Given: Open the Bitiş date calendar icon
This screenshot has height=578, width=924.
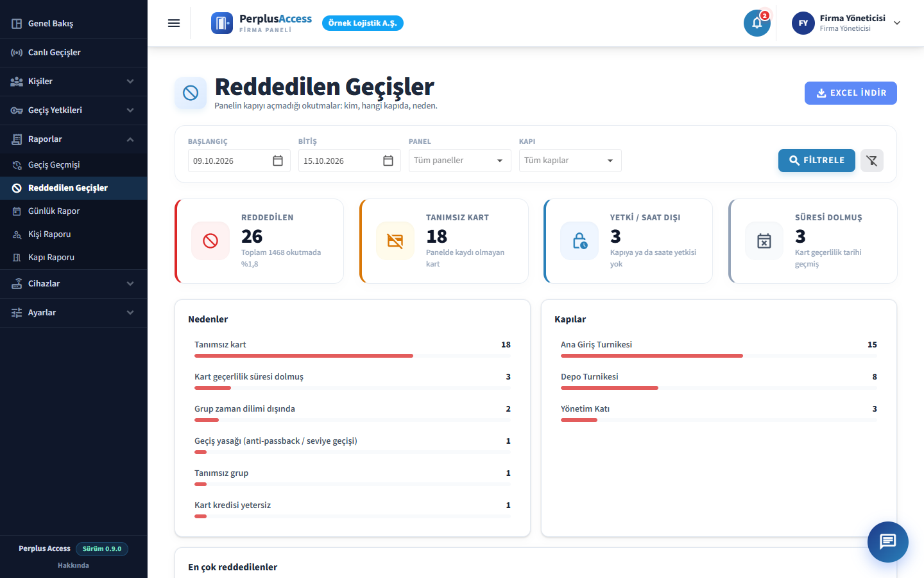Looking at the screenshot, I should 388,161.
